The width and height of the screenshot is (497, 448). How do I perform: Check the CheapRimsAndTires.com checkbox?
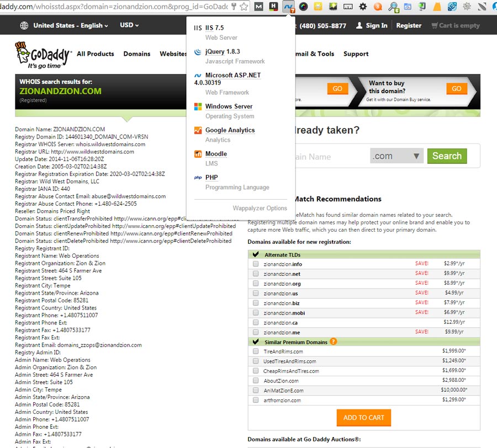point(256,371)
